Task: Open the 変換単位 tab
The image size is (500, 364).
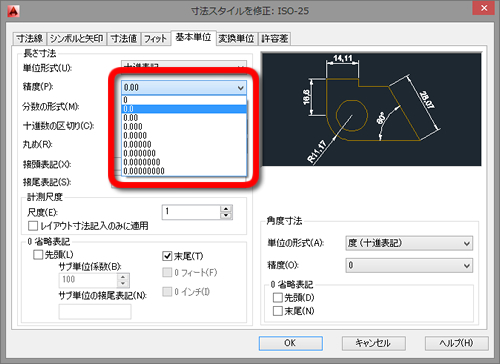Action: pos(236,39)
